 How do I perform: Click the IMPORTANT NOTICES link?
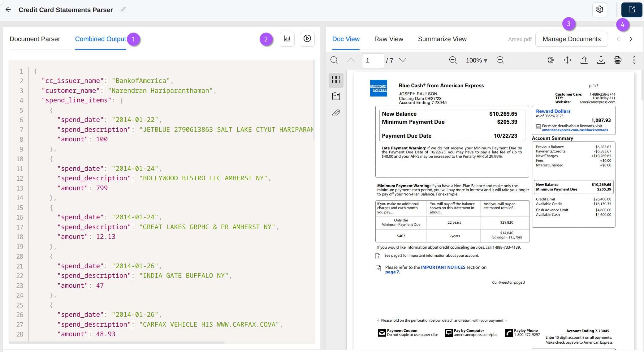click(x=443, y=267)
